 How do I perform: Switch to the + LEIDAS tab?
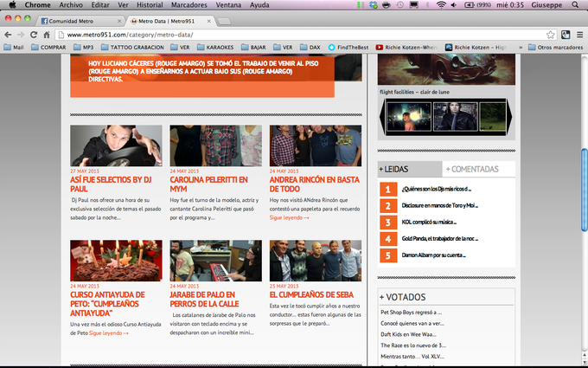(410, 169)
